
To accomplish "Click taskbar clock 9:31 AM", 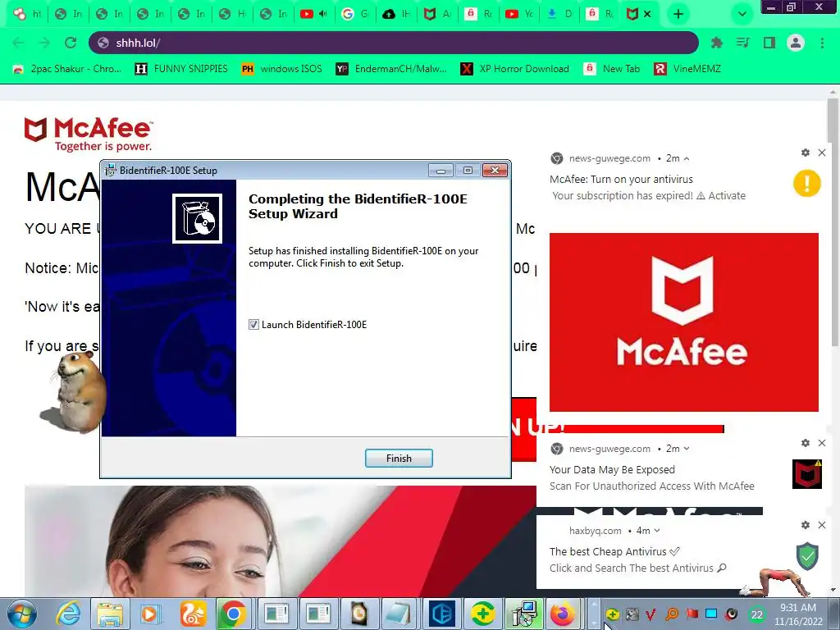I will [798, 608].
